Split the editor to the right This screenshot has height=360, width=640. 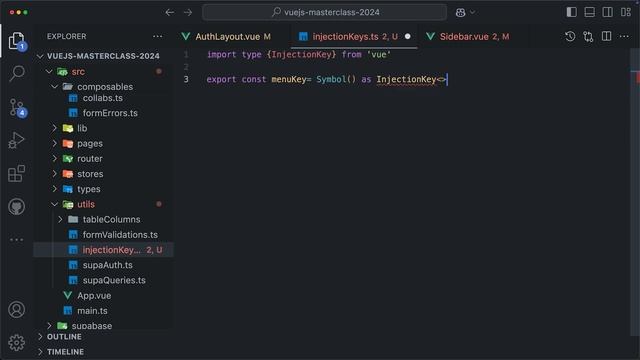tap(607, 37)
